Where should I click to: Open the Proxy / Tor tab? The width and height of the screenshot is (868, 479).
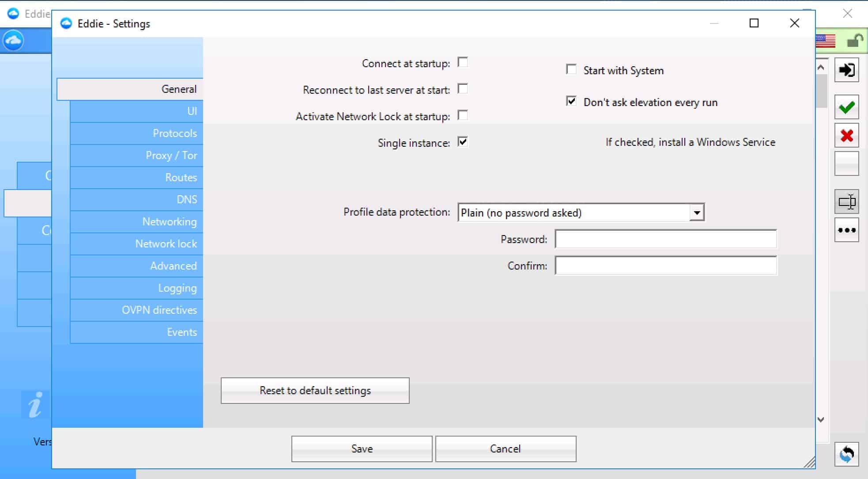point(136,156)
